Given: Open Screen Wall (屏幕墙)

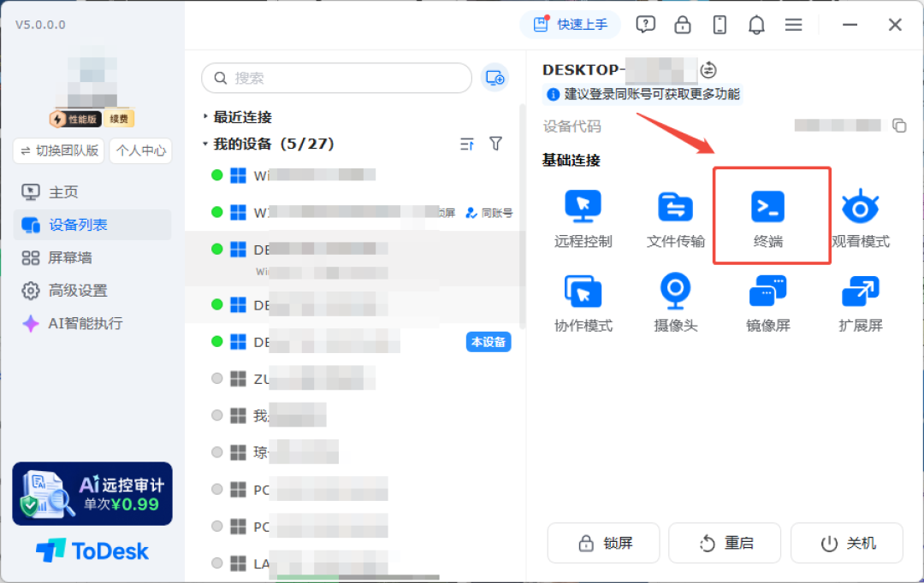Looking at the screenshot, I should tap(92, 258).
